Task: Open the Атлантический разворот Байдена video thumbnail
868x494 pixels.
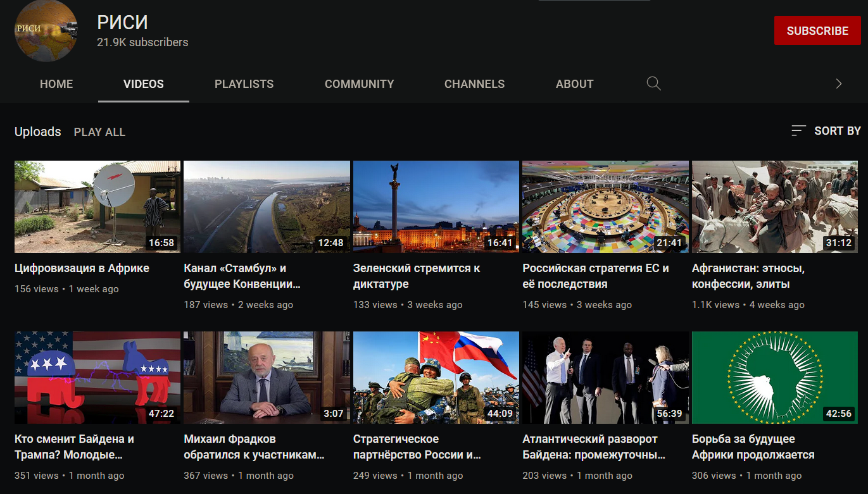Action: click(x=605, y=378)
